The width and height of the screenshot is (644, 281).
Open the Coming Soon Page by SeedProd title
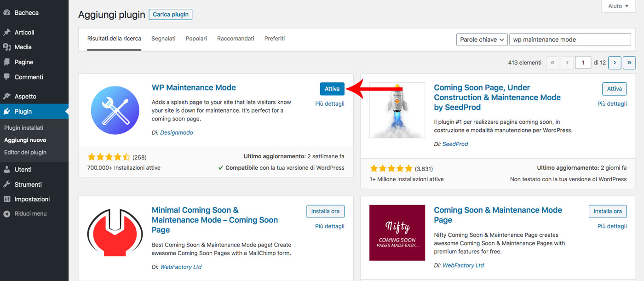[x=497, y=97]
